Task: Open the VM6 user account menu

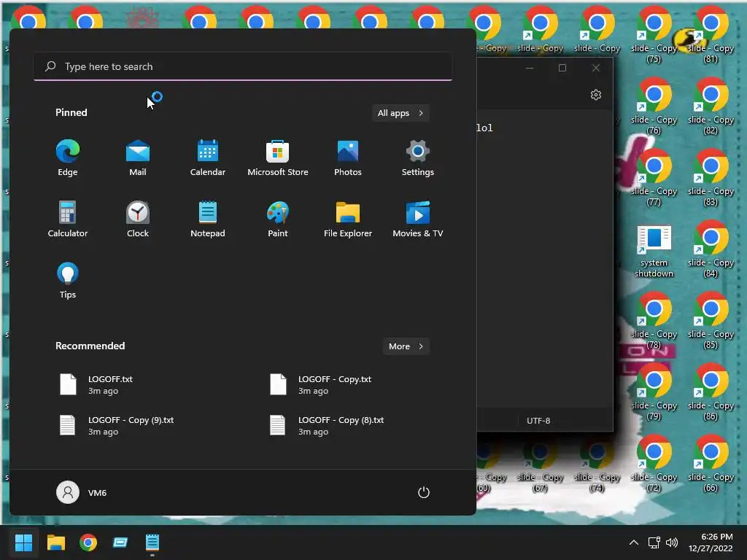Action: [82, 492]
